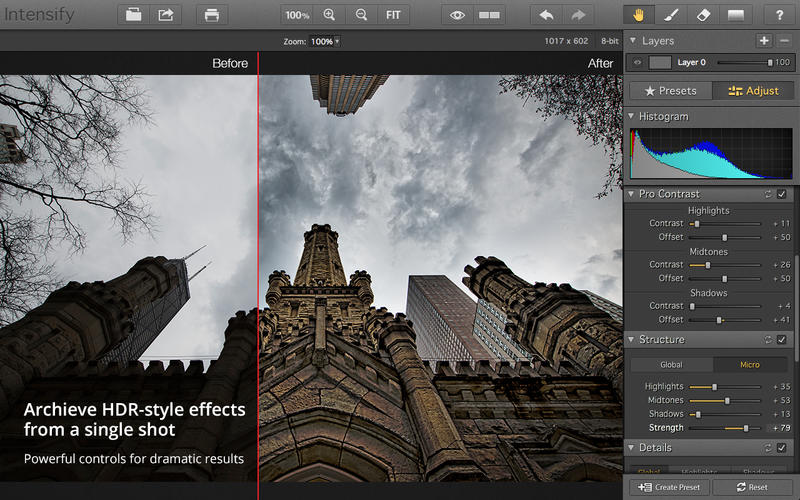Click the Create Preset button
800x500 pixels.
[x=671, y=487]
